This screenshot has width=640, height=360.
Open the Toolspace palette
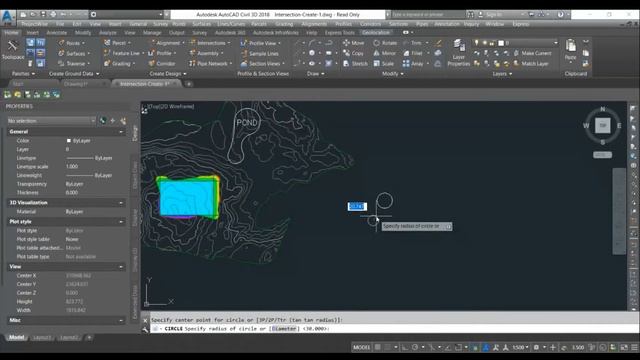click(13, 50)
